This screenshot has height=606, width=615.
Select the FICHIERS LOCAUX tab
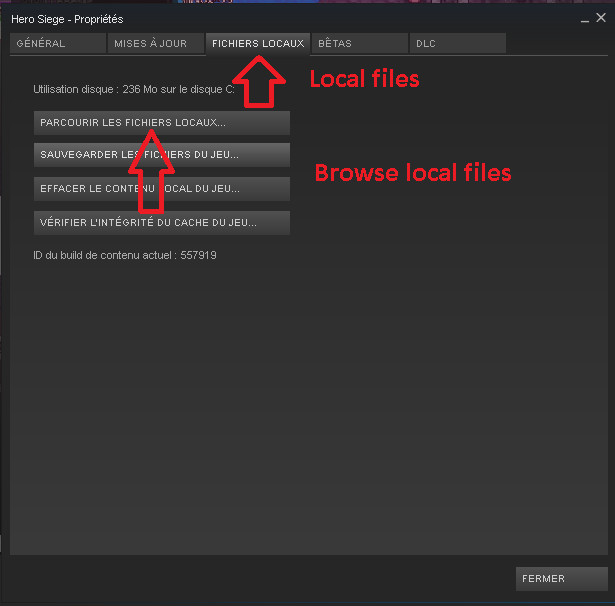tap(258, 44)
